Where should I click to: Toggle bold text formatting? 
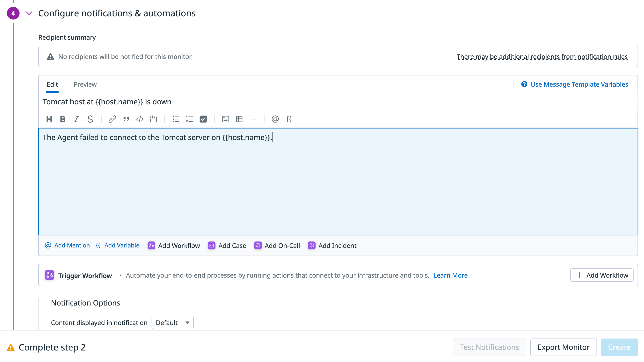pyautogui.click(x=63, y=119)
